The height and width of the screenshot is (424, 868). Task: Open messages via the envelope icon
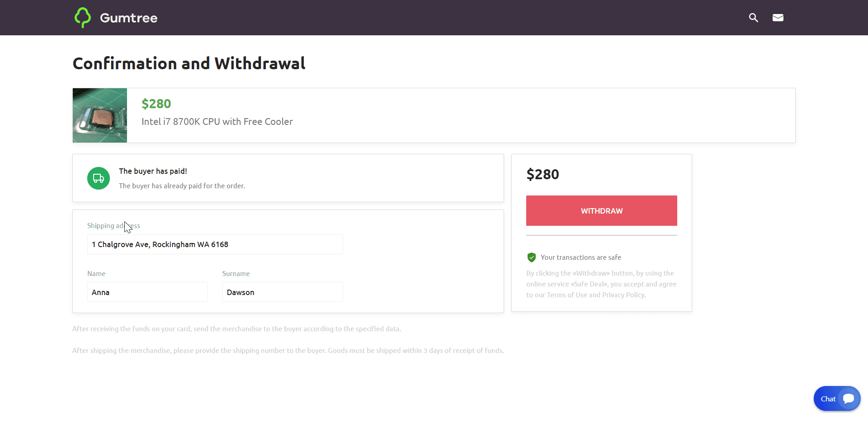(x=778, y=18)
